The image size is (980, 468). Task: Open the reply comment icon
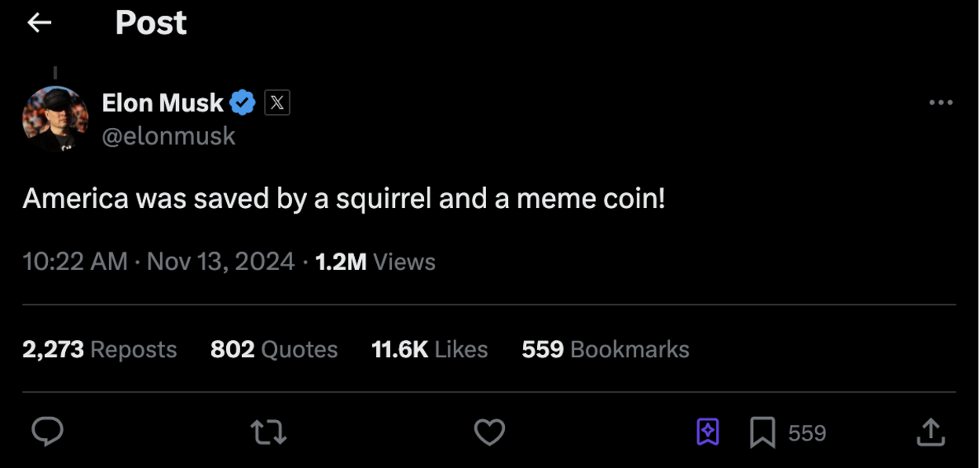pyautogui.click(x=47, y=432)
